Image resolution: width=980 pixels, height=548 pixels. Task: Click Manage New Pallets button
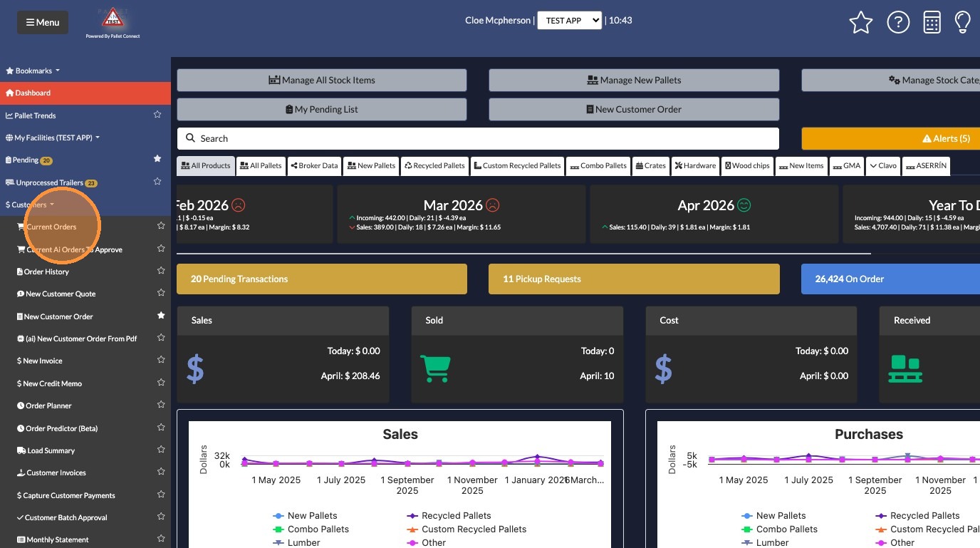634,80
